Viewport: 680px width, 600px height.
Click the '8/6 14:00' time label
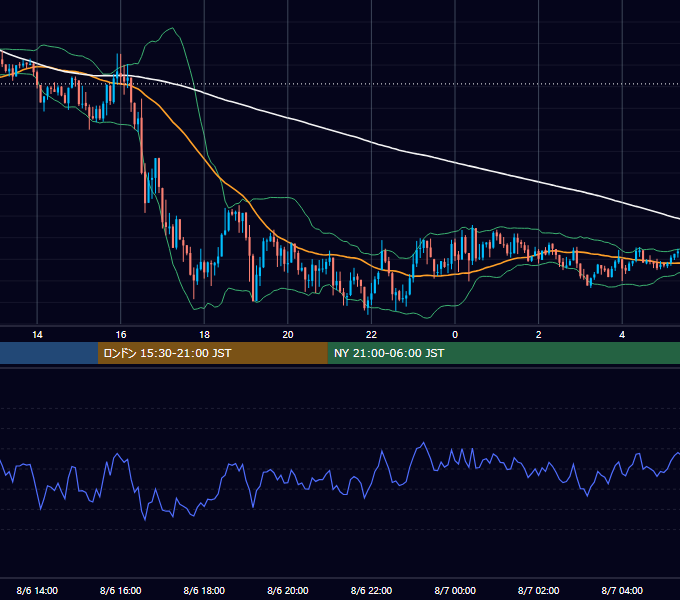pos(37,590)
